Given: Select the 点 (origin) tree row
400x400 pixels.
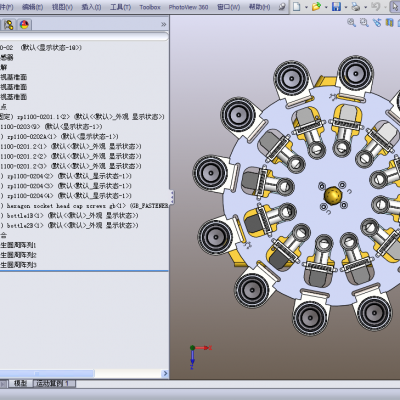Looking at the screenshot, I should point(3,107).
